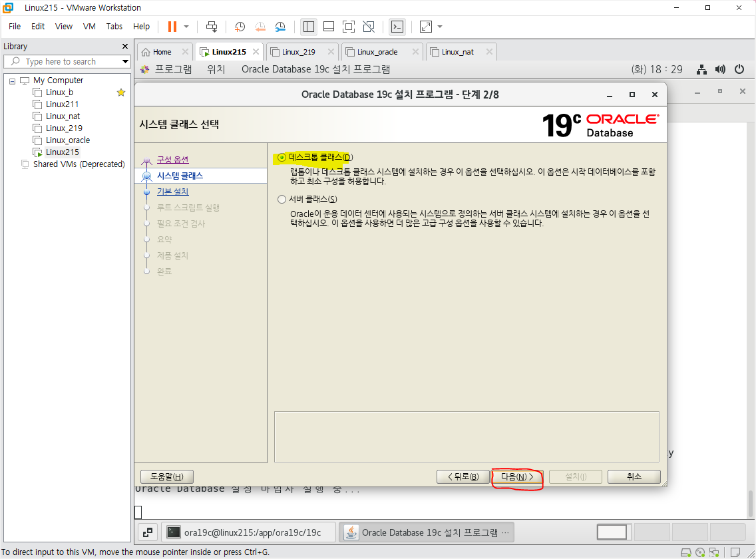Open the 위치 menu in guest panel

pos(216,69)
